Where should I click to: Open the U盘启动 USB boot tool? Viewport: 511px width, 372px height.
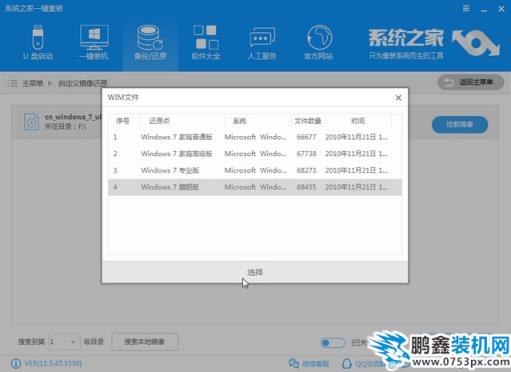[x=38, y=42]
